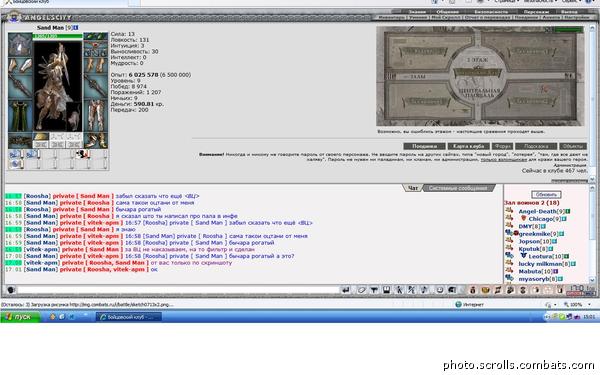Click the Карта клуба button
This screenshot has width=600, height=375.
[x=468, y=146]
